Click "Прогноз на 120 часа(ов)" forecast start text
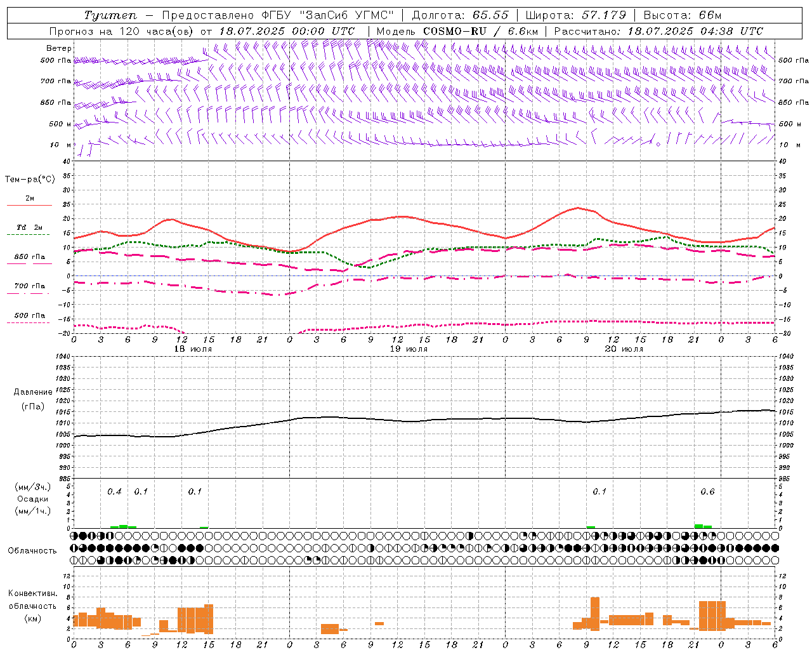Image resolution: width=812 pixels, height=650 pixels. tap(122, 31)
